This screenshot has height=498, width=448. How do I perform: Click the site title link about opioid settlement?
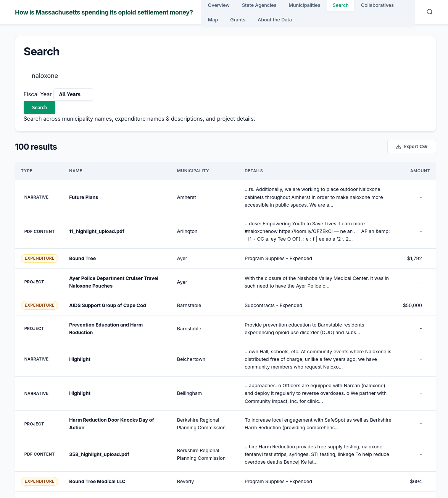[104, 12]
